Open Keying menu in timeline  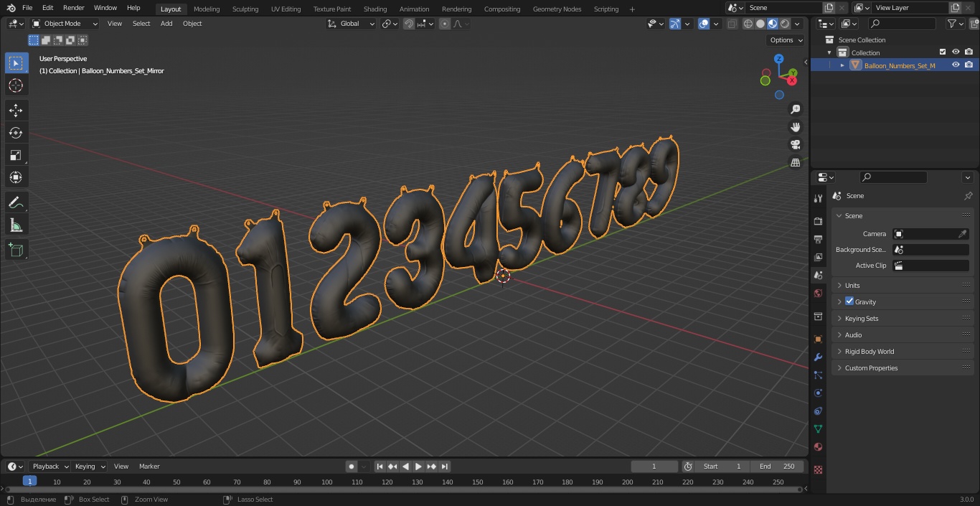(x=89, y=467)
